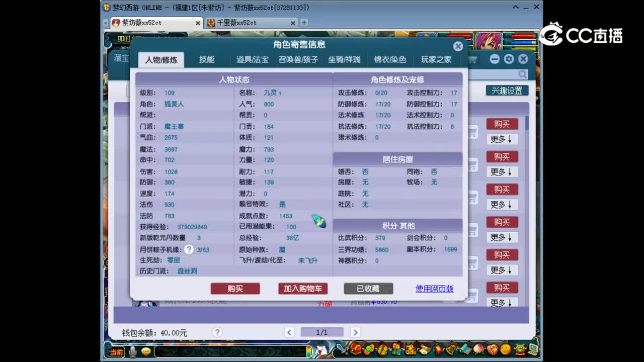Click the computer system icon in the bottom toolbar

click(x=533, y=348)
